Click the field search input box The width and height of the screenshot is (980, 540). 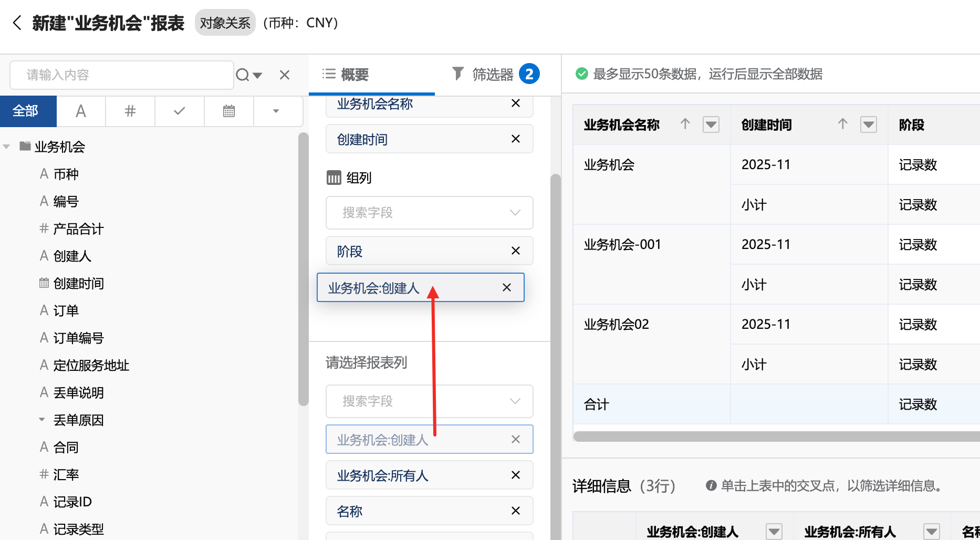122,75
